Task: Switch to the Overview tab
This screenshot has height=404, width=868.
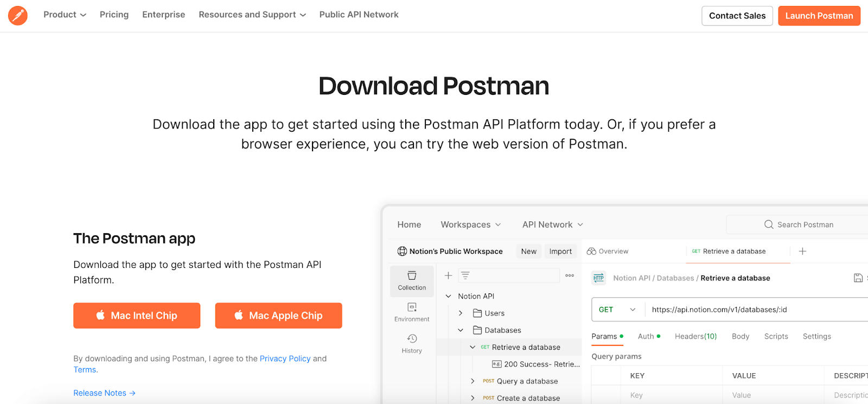Action: point(608,251)
